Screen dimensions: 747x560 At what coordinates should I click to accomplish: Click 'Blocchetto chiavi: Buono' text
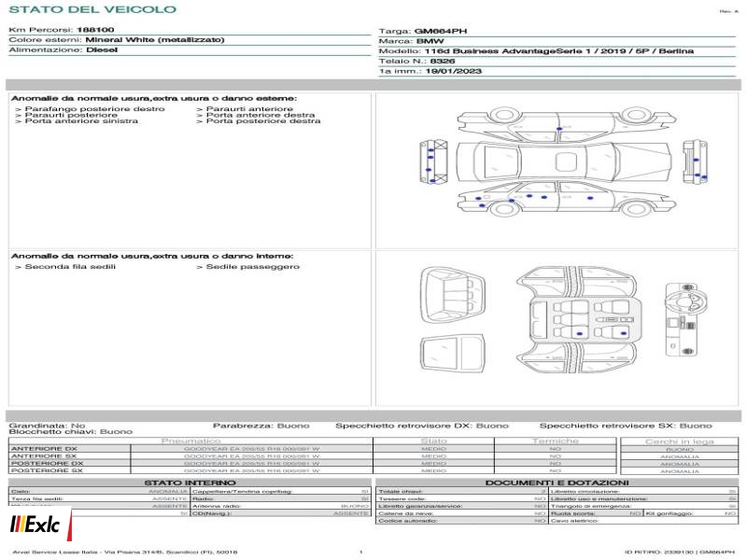pos(71,432)
